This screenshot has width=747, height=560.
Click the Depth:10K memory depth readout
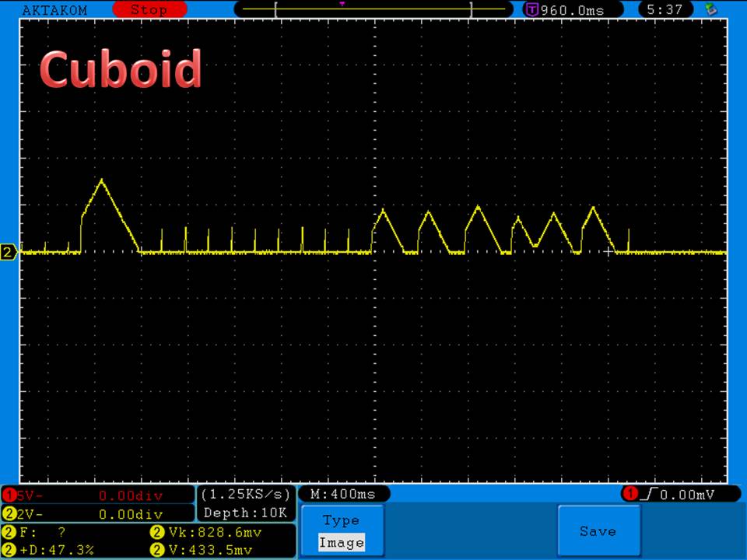pyautogui.click(x=246, y=513)
